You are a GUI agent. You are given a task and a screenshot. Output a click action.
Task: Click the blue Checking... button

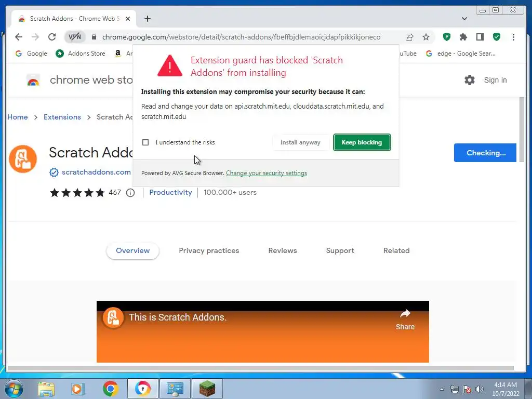485,153
